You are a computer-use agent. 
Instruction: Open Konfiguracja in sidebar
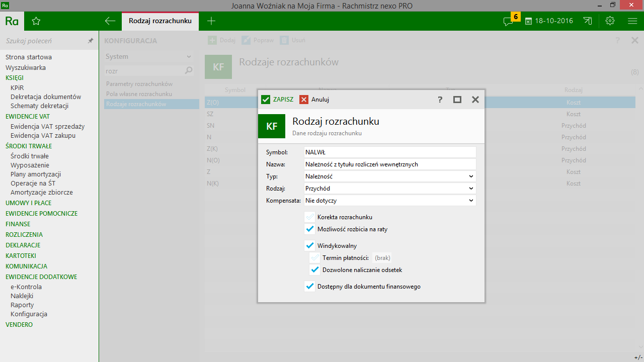[29, 314]
